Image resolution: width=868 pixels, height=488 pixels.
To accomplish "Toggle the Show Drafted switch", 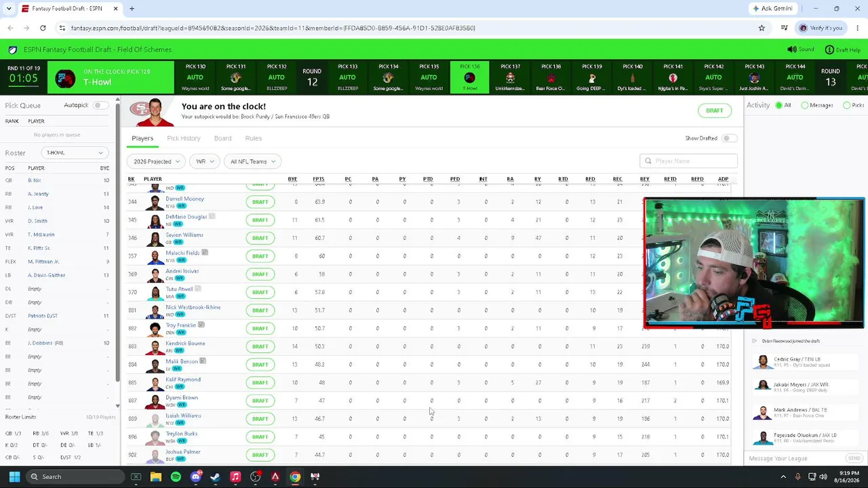I will (x=729, y=138).
